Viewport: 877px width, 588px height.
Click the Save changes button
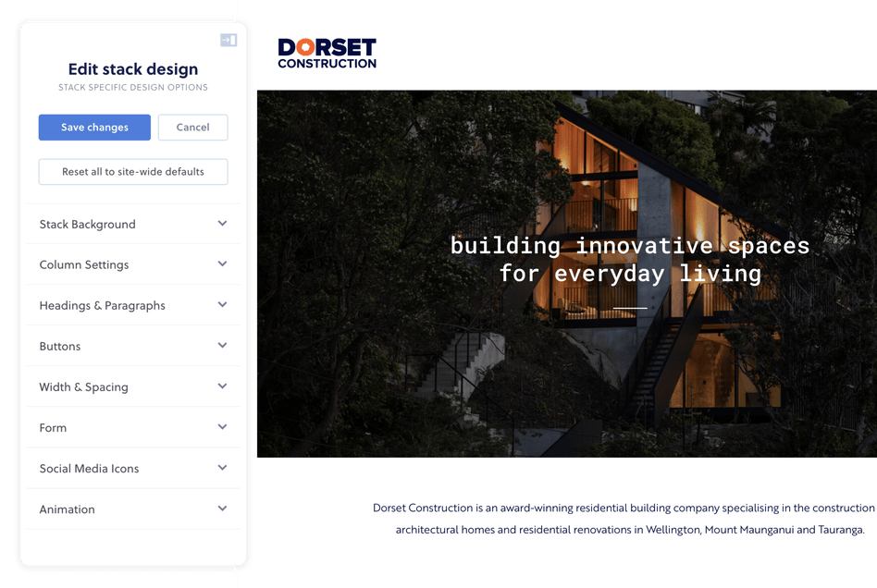click(x=94, y=128)
